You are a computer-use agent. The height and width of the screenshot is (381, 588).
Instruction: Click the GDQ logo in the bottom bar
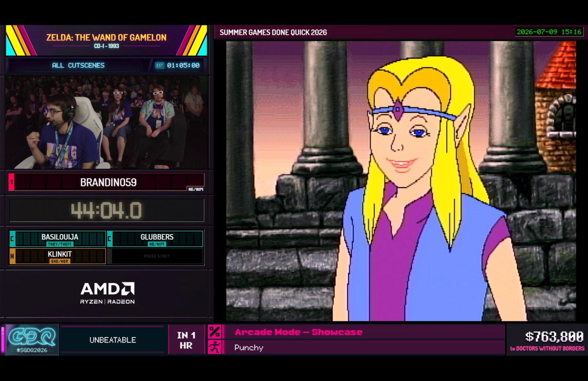click(x=32, y=336)
